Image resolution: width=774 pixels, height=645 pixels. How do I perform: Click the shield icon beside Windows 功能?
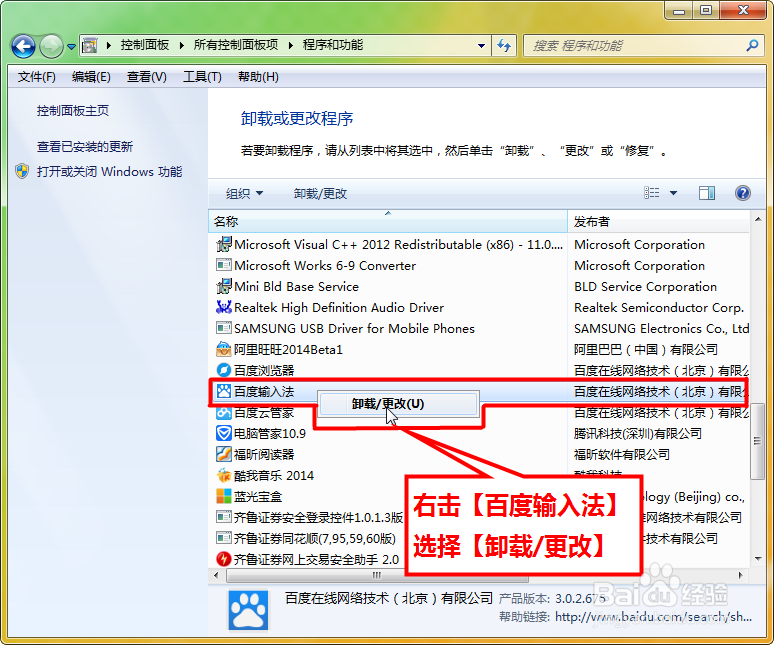22,171
